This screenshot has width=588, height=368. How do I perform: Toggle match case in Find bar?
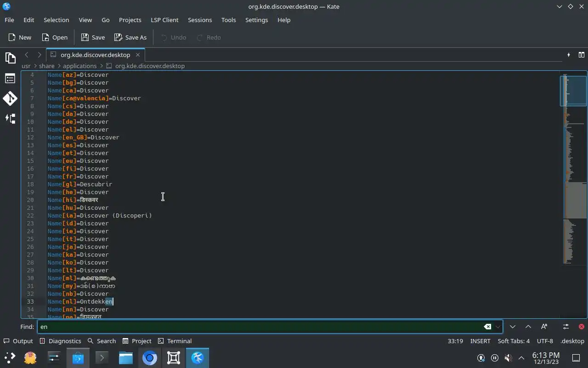click(x=544, y=327)
